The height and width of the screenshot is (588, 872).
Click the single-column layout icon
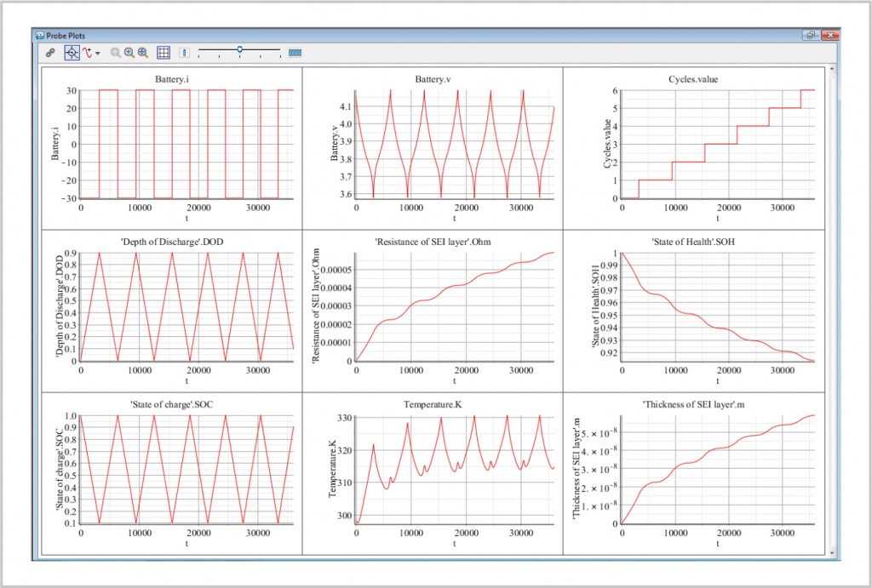185,53
